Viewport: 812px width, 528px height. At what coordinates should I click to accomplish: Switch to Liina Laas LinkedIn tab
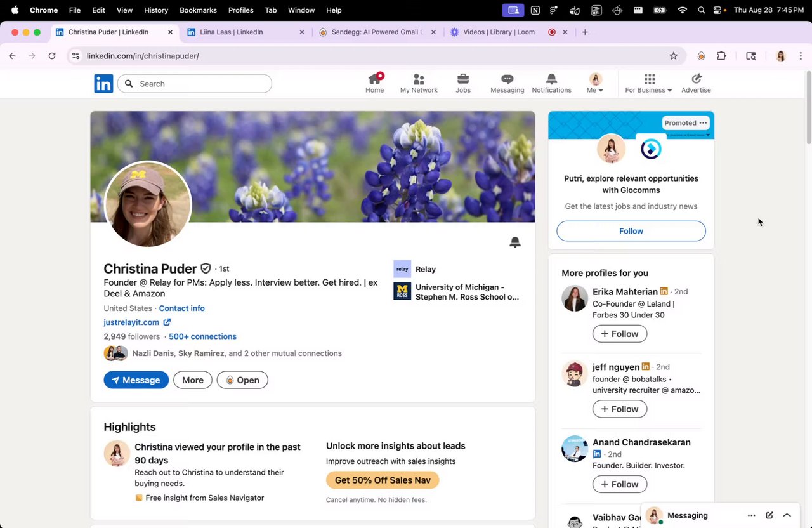tap(246, 32)
